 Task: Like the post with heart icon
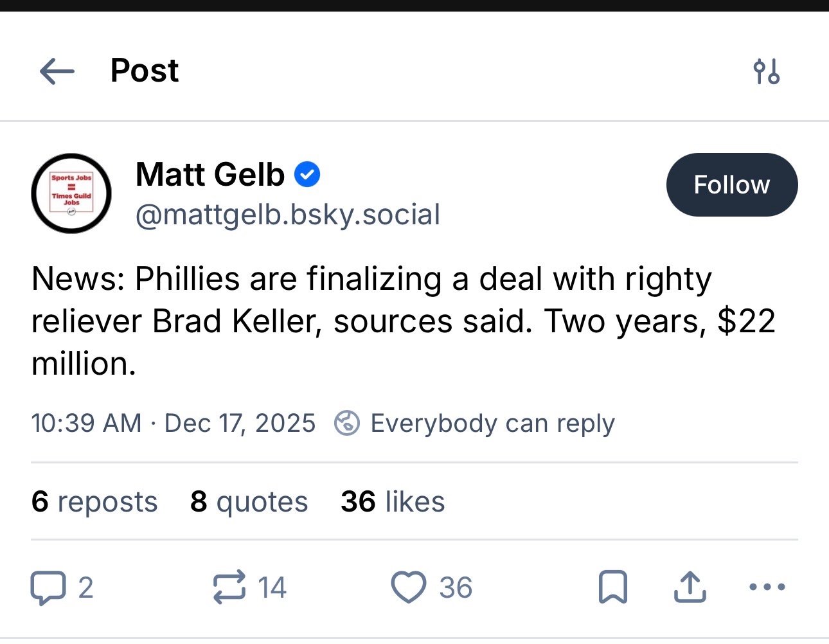pos(409,587)
